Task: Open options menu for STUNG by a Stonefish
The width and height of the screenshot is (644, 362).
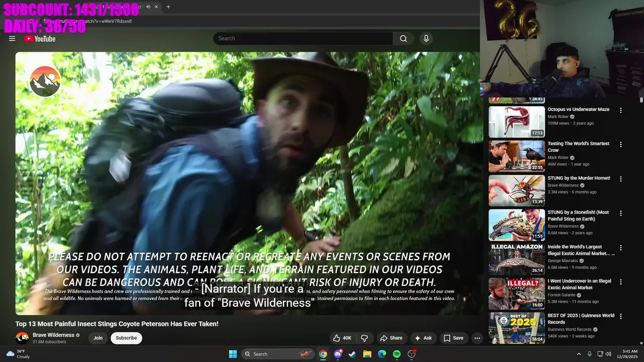Action: pos(620,213)
